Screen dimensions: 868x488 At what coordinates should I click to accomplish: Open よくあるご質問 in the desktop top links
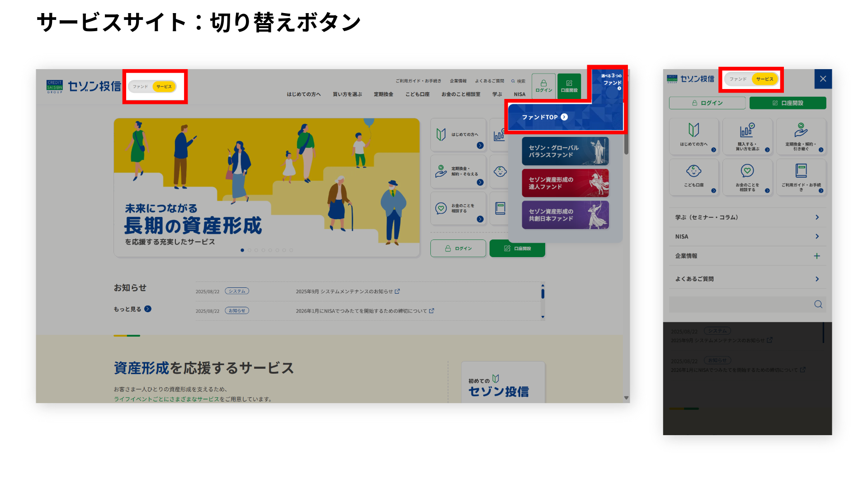point(489,81)
